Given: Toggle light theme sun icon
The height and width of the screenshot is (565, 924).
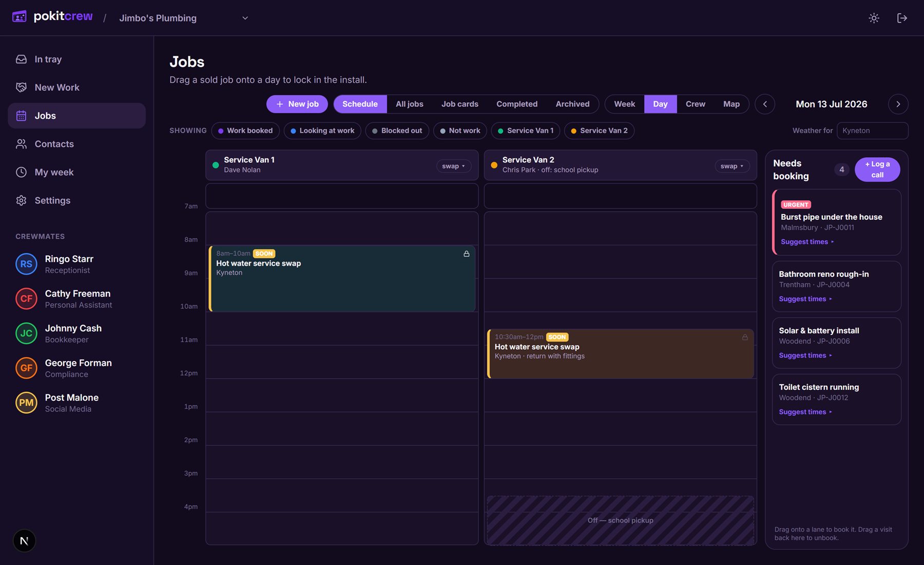Looking at the screenshot, I should coord(874,18).
